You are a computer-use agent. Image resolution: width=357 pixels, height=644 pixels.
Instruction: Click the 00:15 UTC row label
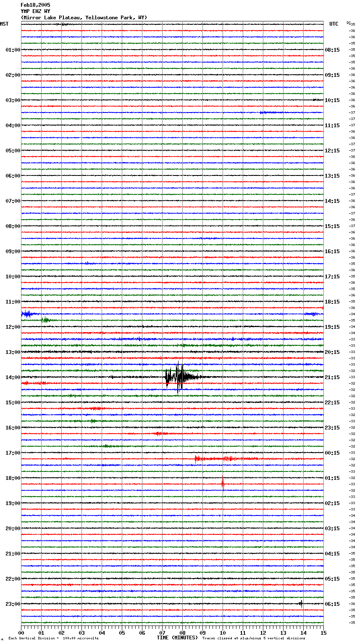(332, 453)
